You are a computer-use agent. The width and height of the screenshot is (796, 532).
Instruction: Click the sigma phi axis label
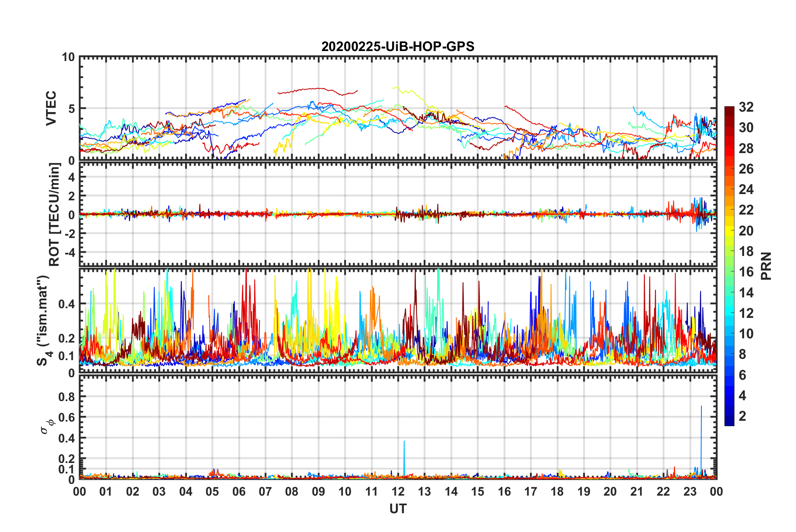47,426
